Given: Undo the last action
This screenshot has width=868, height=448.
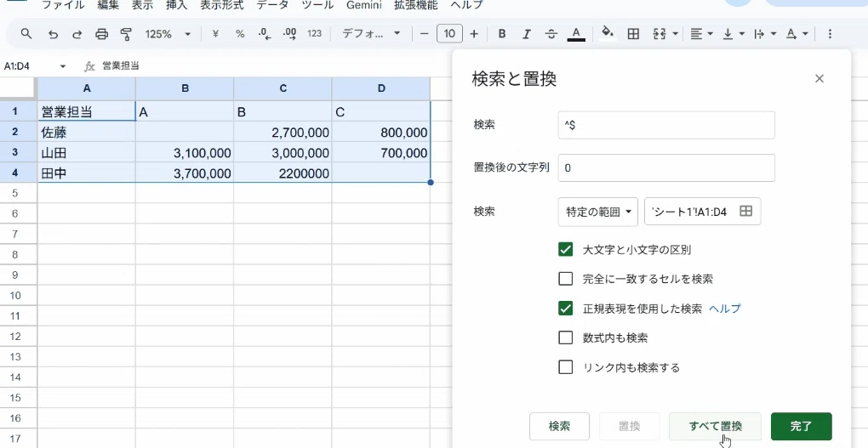Looking at the screenshot, I should (53, 34).
